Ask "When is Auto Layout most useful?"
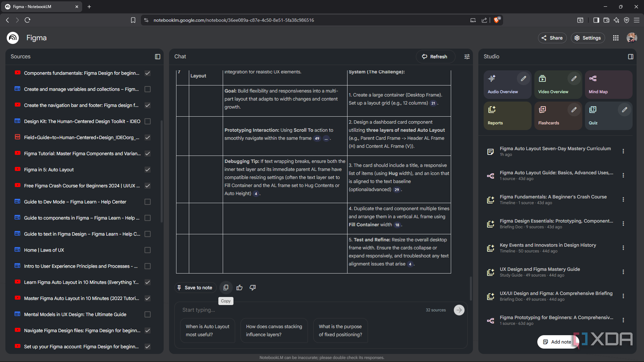The image size is (644, 362). tap(208, 330)
